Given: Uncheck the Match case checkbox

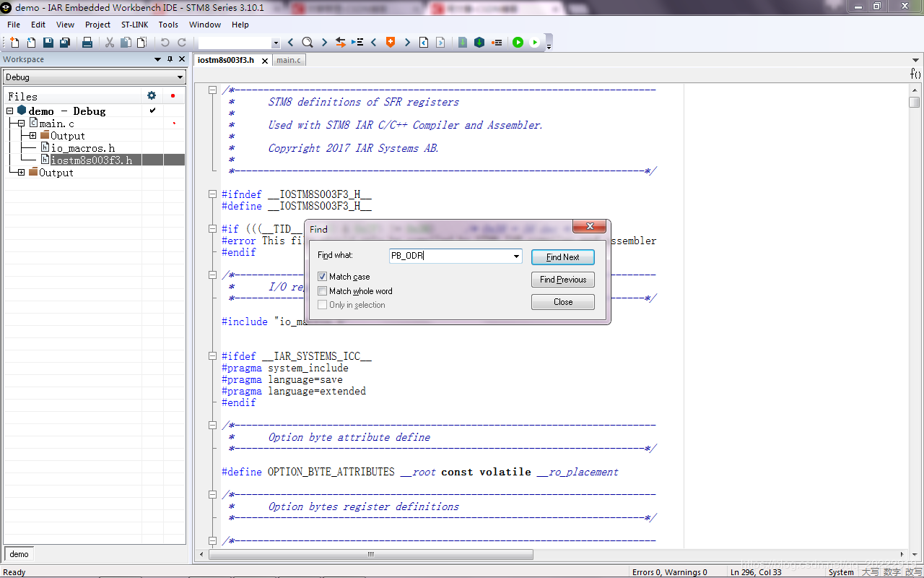Looking at the screenshot, I should click(x=323, y=277).
